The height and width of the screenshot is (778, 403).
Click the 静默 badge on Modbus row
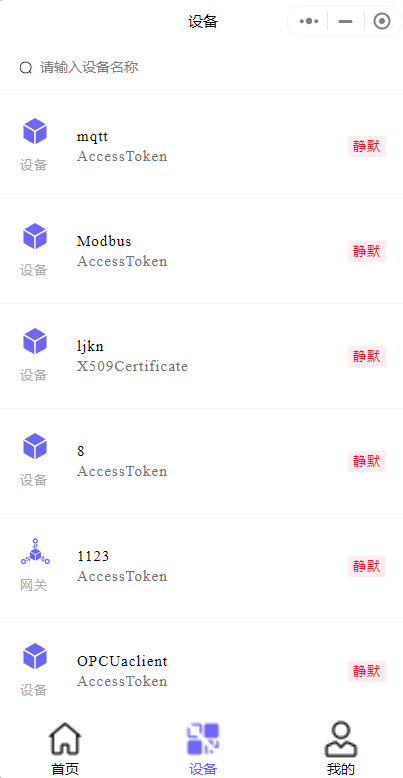pyautogui.click(x=367, y=251)
